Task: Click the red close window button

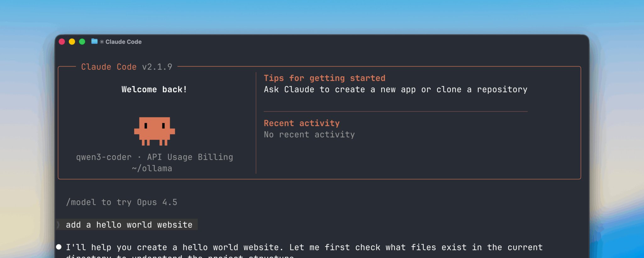Action: point(62,42)
